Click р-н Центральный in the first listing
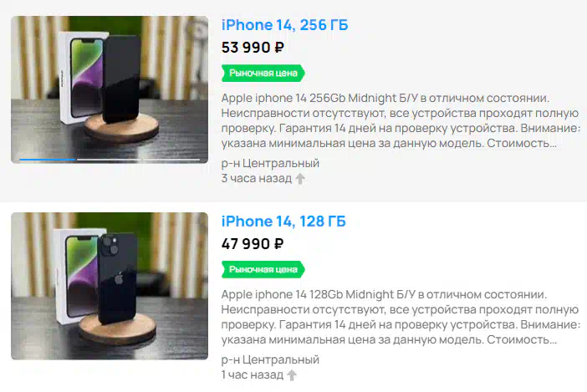The width and height of the screenshot is (587, 392). click(270, 164)
